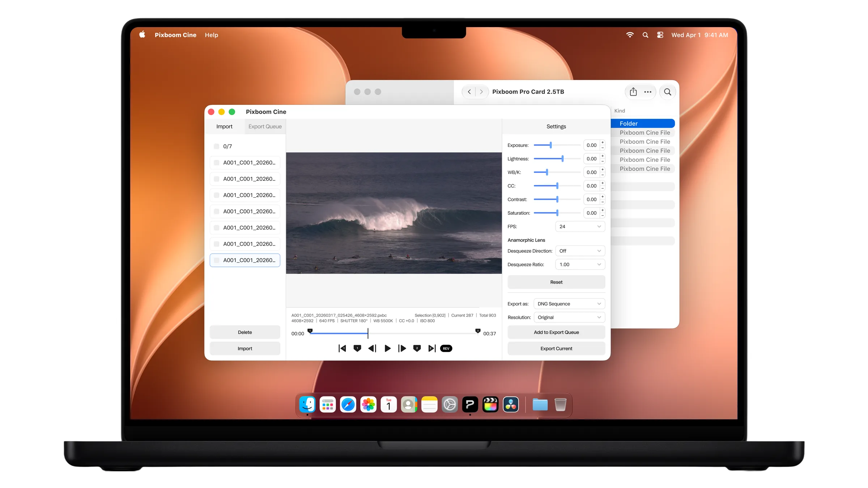The height and width of the screenshot is (488, 868).
Task: Open the Desqueeze Direction dropdown
Action: (580, 251)
